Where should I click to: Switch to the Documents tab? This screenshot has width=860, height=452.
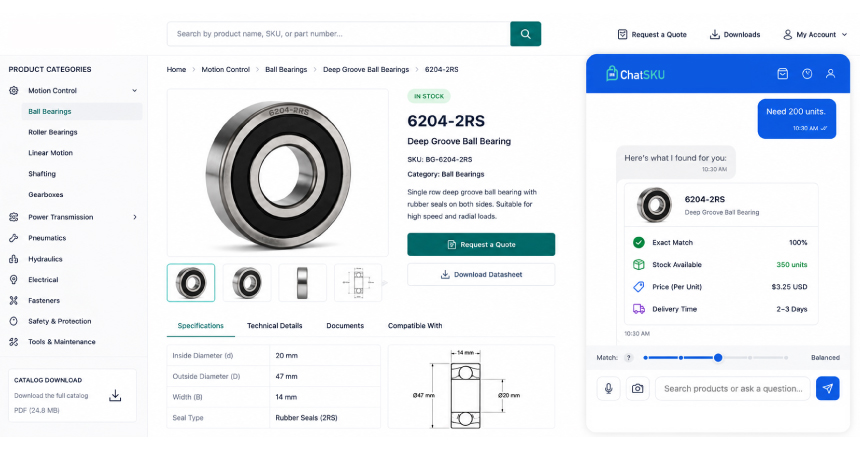pyautogui.click(x=345, y=326)
